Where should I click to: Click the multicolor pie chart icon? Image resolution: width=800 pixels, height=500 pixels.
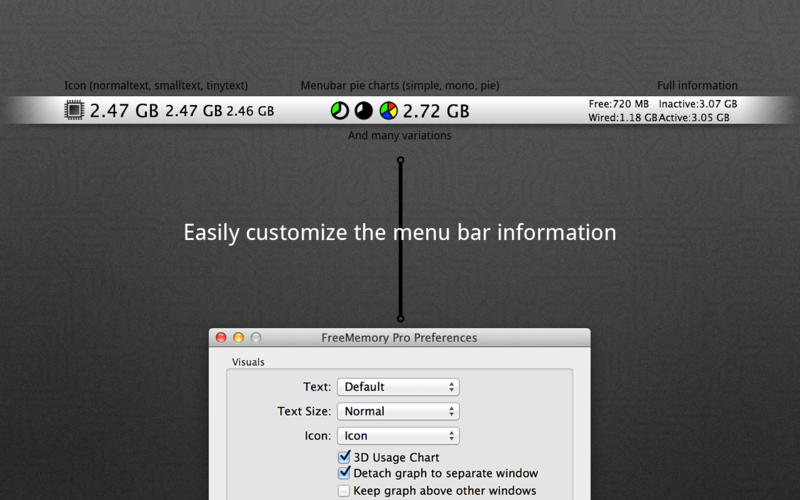coord(388,111)
